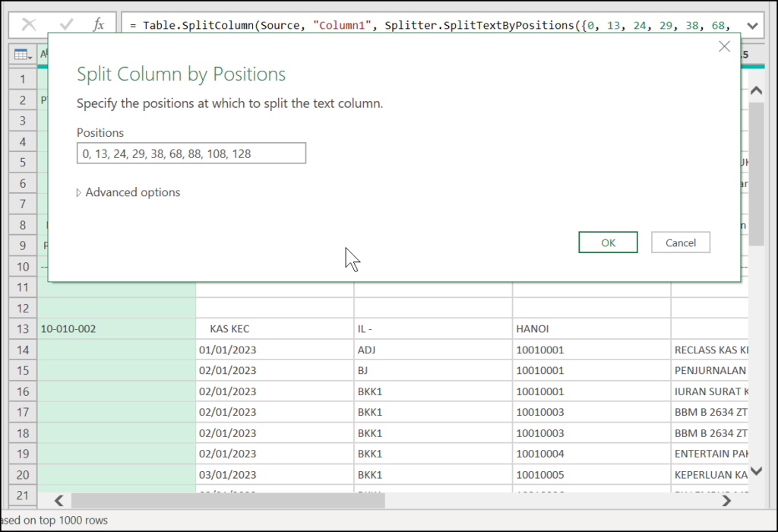The width and height of the screenshot is (778, 532).
Task: Expand the Advanced options section
Action: (x=128, y=192)
